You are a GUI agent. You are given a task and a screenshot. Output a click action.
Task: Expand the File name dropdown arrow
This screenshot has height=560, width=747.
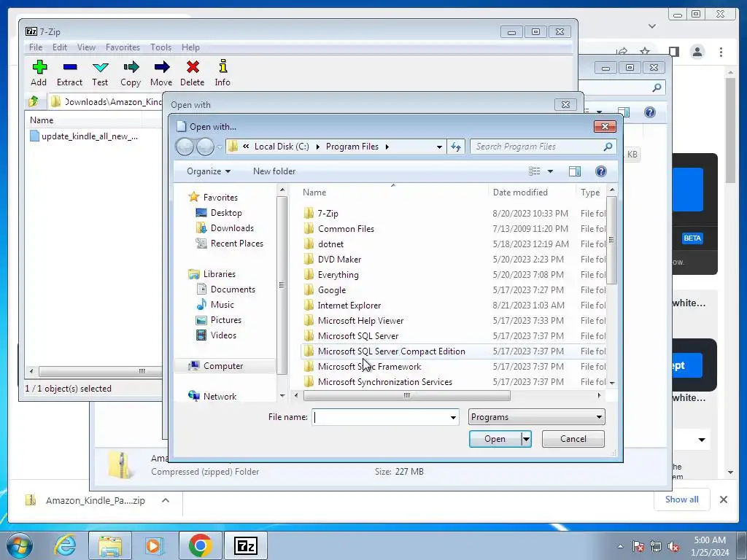coord(453,418)
